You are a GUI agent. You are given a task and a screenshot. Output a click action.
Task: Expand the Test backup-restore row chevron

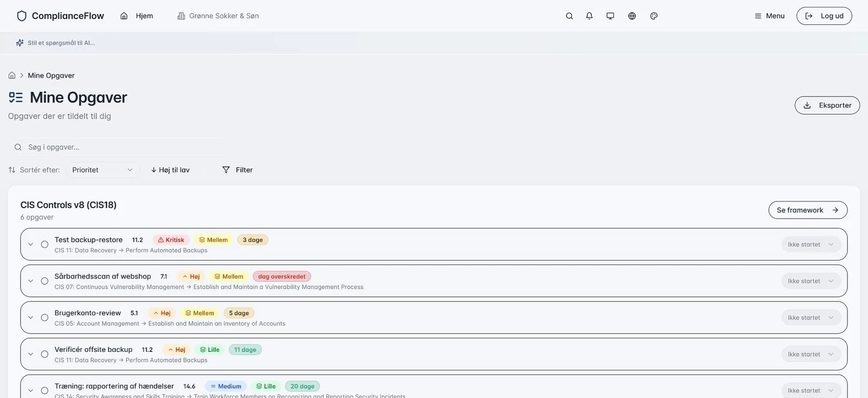pos(30,244)
